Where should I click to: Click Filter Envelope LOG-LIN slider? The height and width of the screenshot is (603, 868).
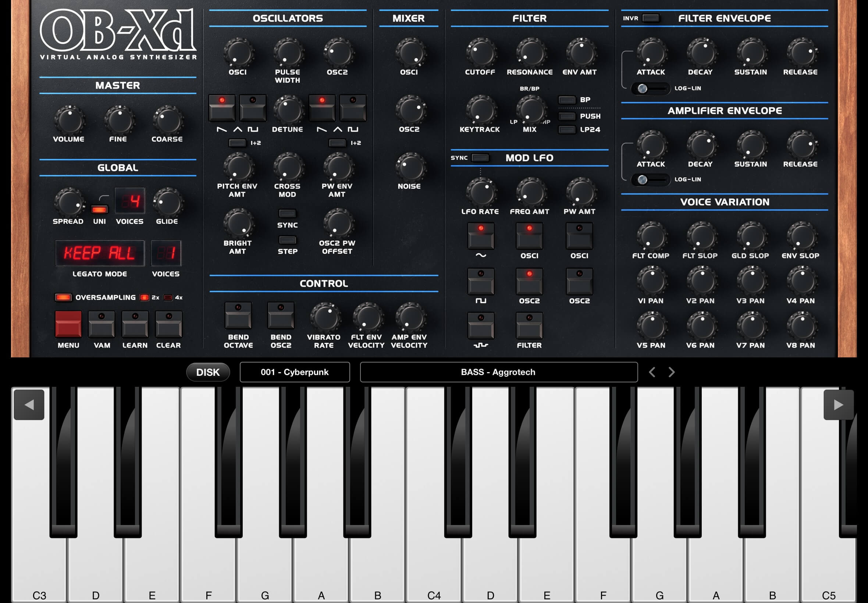point(651,88)
